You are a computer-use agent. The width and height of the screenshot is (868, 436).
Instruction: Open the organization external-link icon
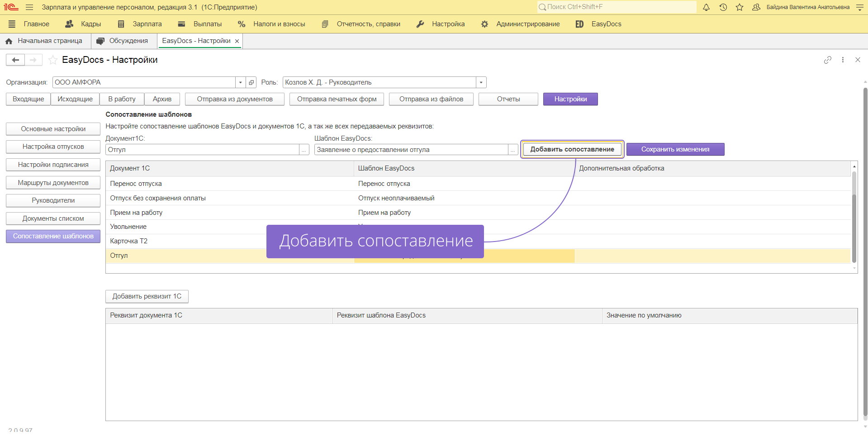click(251, 82)
